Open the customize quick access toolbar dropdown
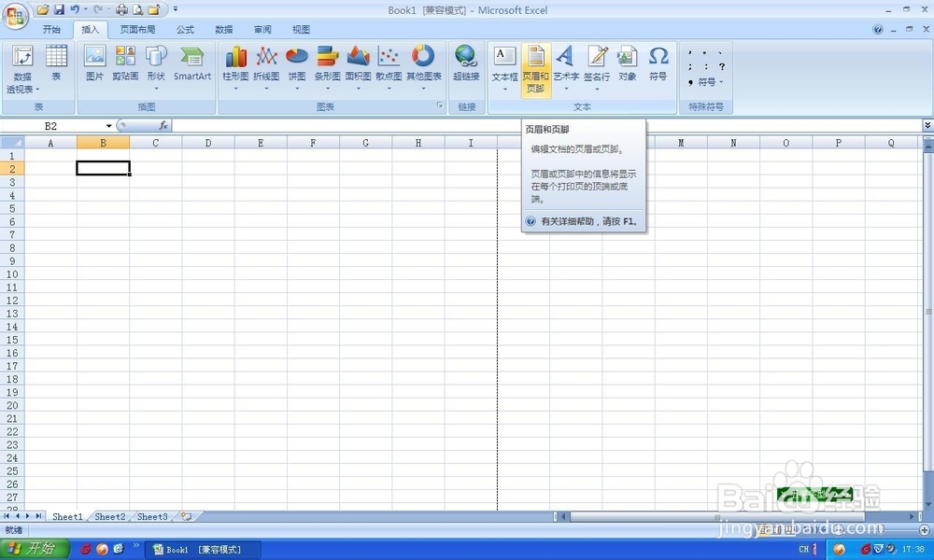This screenshot has width=934, height=560. (x=176, y=9)
